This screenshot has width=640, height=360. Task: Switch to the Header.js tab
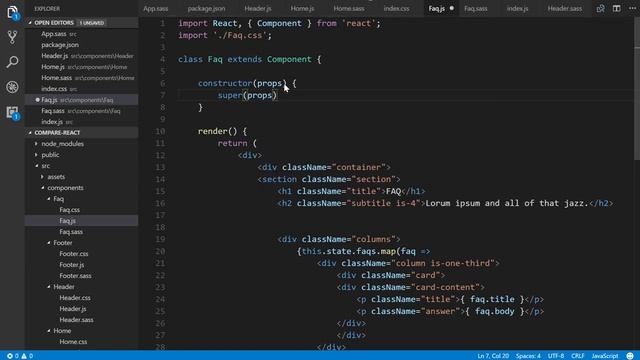pyautogui.click(x=258, y=8)
